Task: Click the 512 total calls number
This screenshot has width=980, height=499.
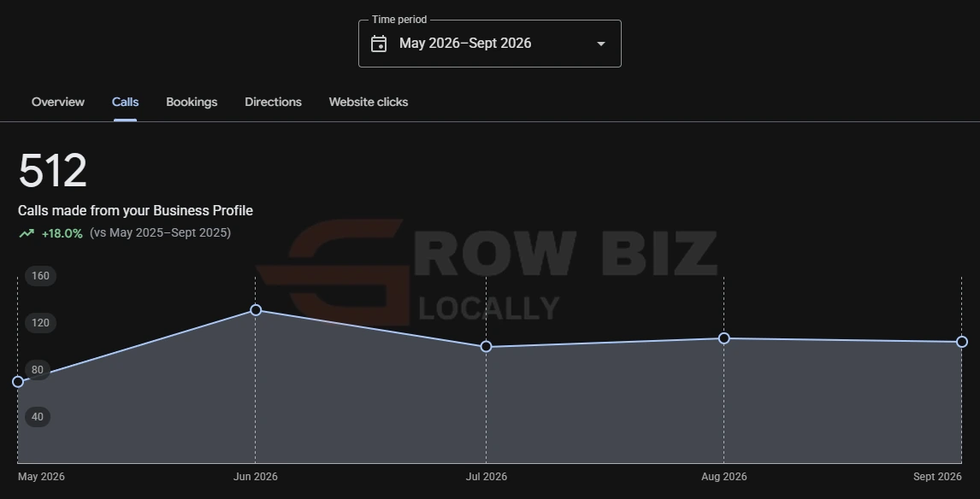Action: 52,171
